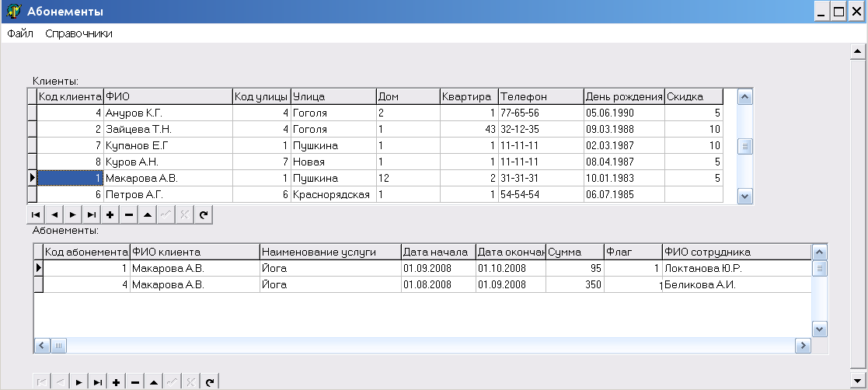
Task: Click the ФИО сотрудника column header
Action: click(737, 252)
